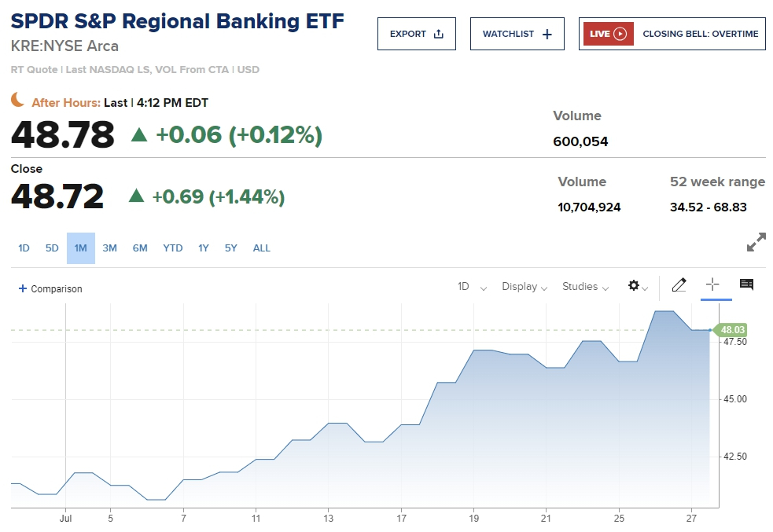The width and height of the screenshot is (773, 532).
Task: Toggle the crosshair tool
Action: coord(712,285)
